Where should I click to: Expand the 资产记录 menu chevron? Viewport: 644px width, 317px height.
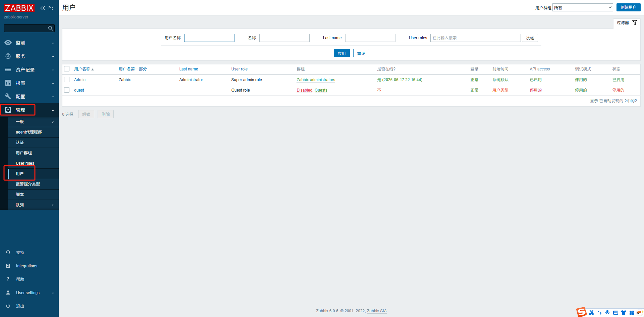click(x=53, y=70)
